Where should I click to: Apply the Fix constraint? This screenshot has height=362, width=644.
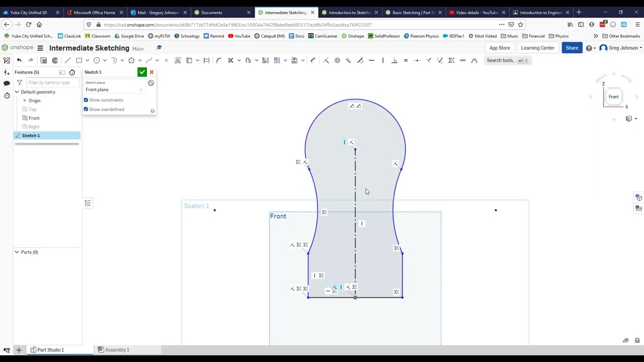click(x=463, y=60)
